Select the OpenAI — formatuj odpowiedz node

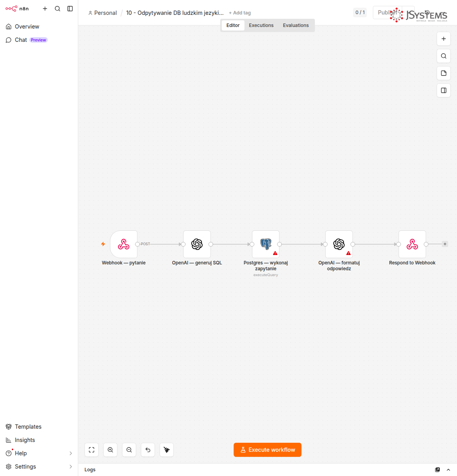339,244
